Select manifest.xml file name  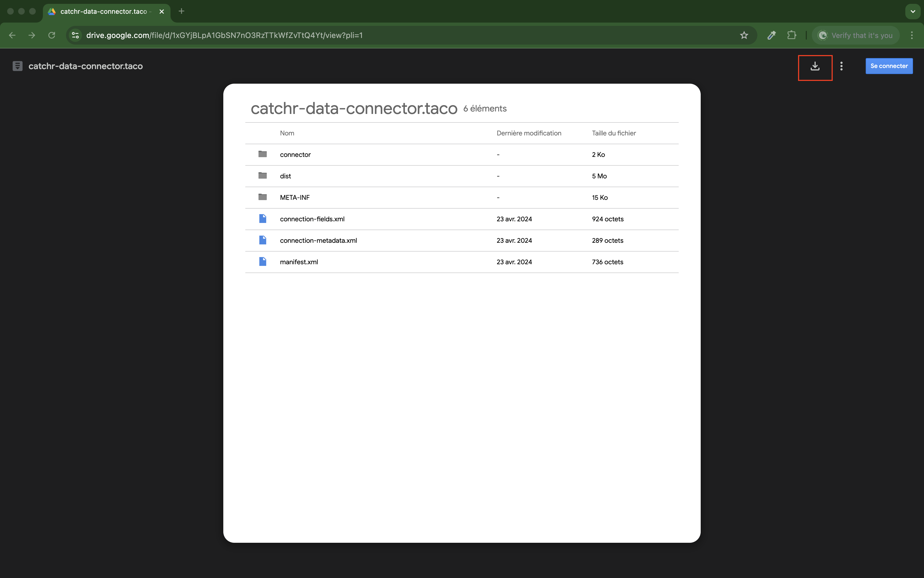(x=299, y=262)
